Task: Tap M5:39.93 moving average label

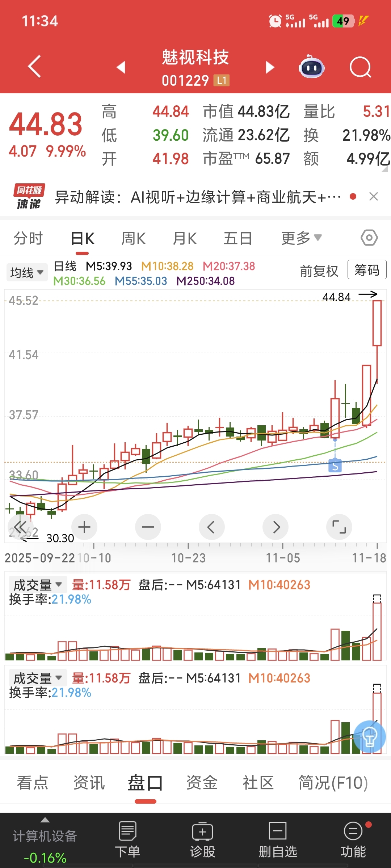Action: pyautogui.click(x=109, y=267)
